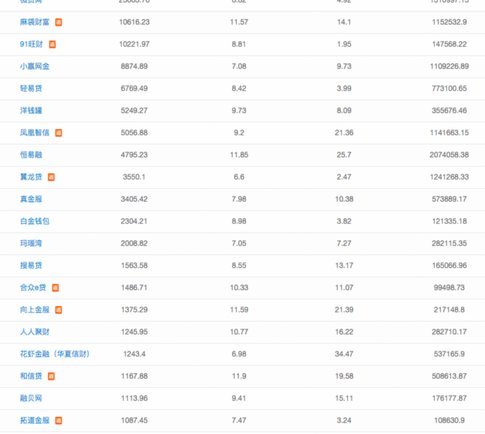The image size is (485, 434).
Task: Click the rate 11.57 in 麻袋财富 row
Action: 239,22
